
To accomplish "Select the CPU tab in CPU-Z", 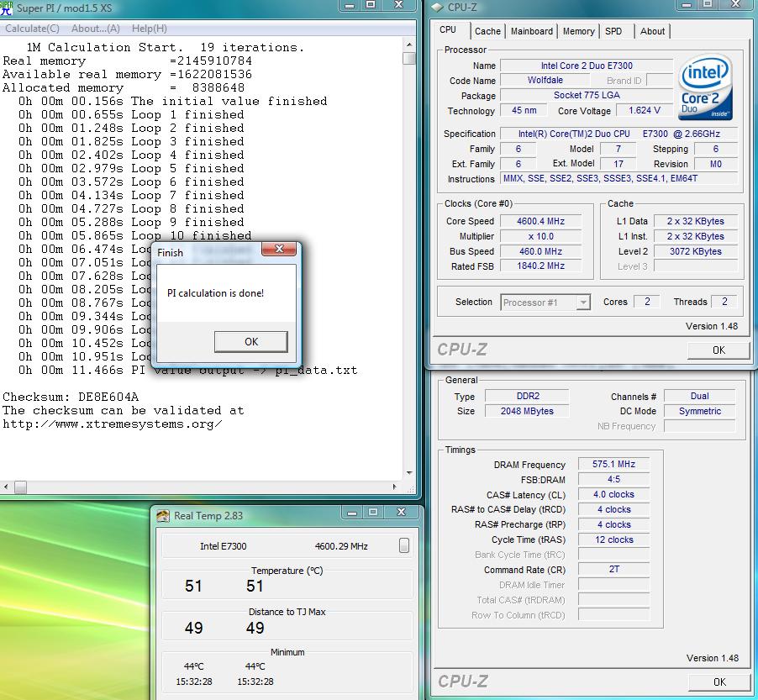I will click(x=448, y=30).
